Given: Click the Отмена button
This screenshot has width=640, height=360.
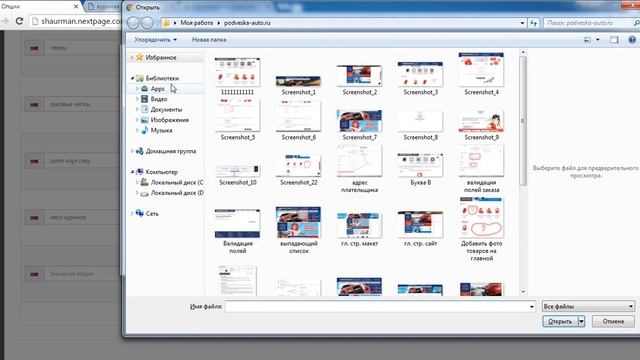Looking at the screenshot, I should click(x=613, y=322).
